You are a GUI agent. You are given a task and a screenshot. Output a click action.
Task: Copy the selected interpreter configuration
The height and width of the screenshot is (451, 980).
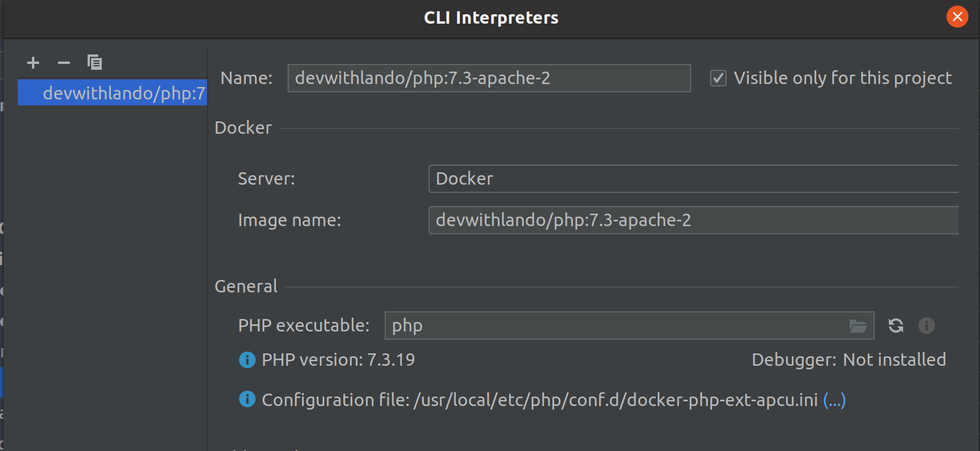pos(95,62)
